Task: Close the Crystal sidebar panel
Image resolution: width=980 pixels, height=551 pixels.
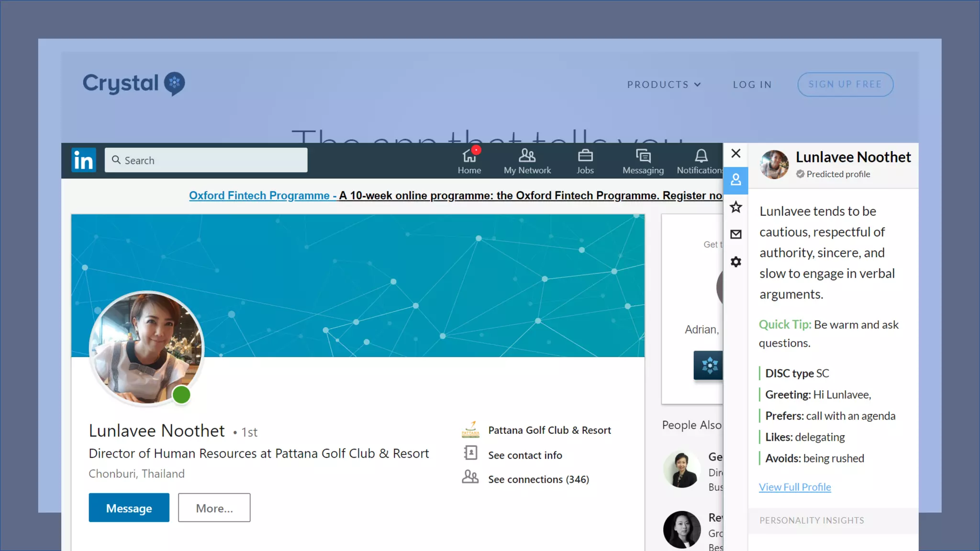Action: point(735,154)
